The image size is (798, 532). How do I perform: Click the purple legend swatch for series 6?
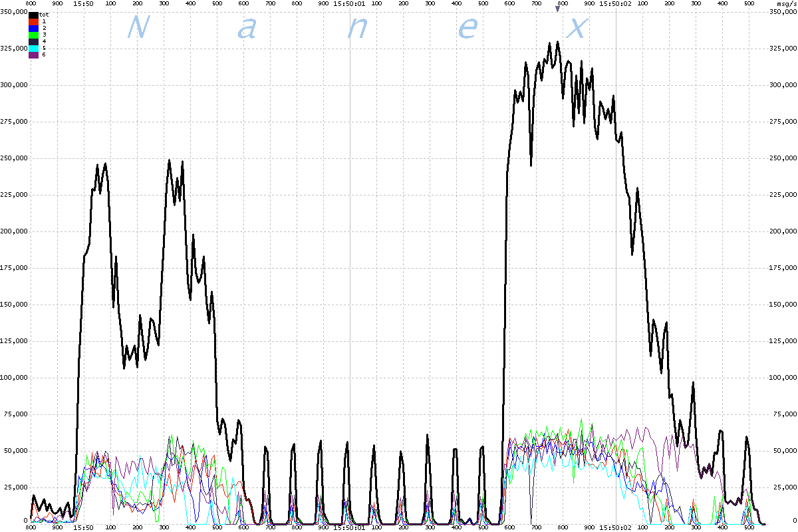pos(34,55)
